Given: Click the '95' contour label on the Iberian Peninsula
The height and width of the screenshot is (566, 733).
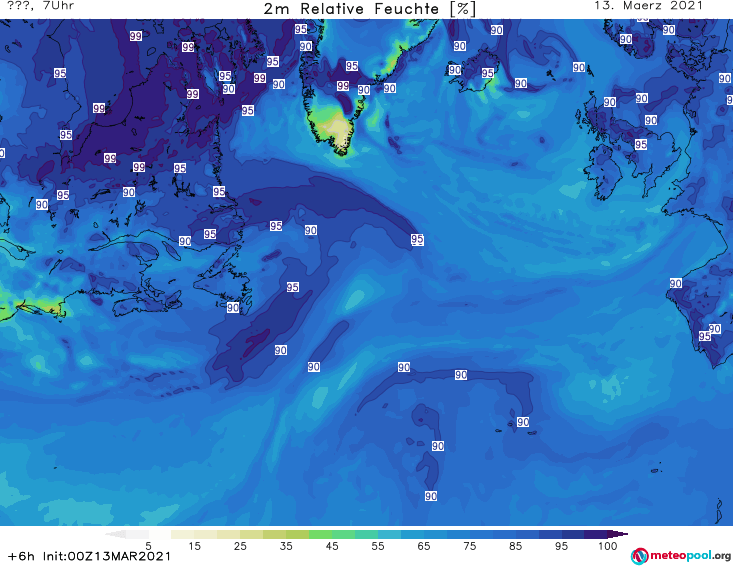Looking at the screenshot, I should point(705,336).
